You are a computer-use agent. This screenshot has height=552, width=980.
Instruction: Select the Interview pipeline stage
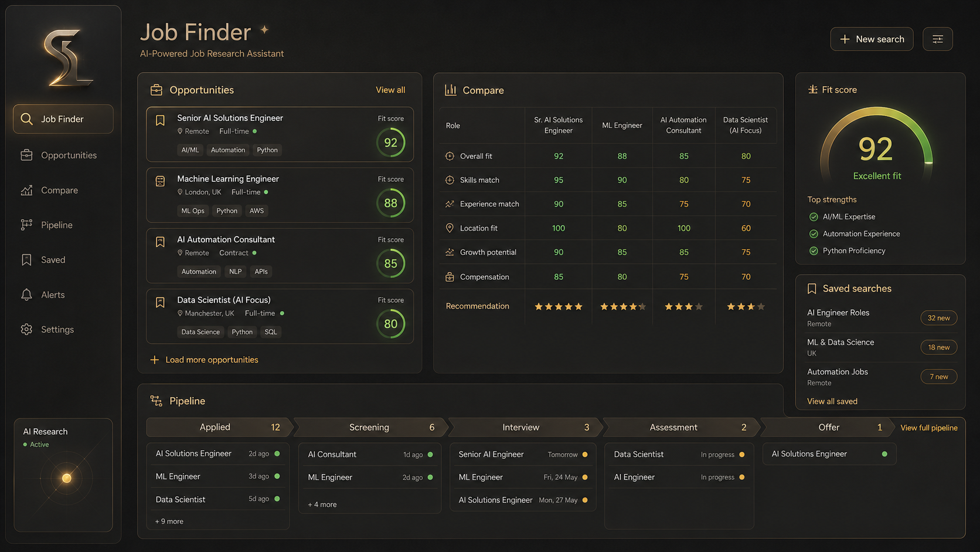click(526, 427)
